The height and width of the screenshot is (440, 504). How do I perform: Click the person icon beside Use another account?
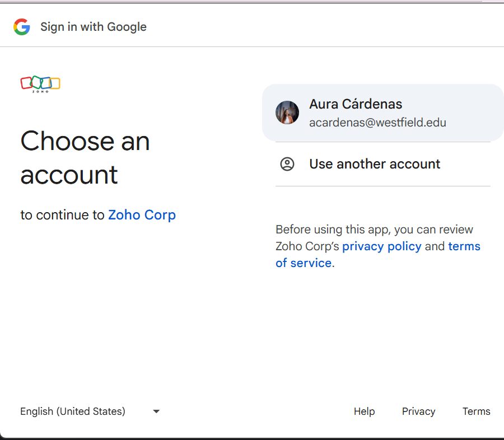(x=287, y=164)
